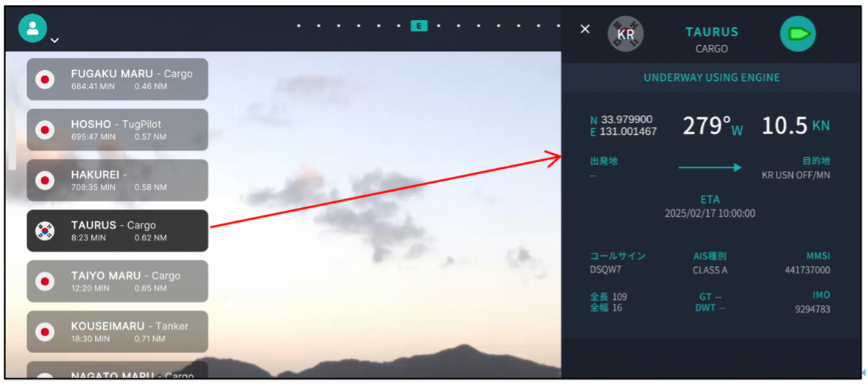Click the TAURUS vessel name heading
Screen dimensions: 868x387
712,32
